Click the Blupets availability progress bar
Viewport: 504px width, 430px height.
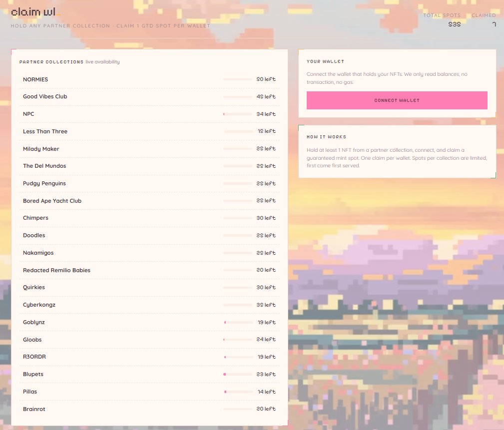[238, 375]
